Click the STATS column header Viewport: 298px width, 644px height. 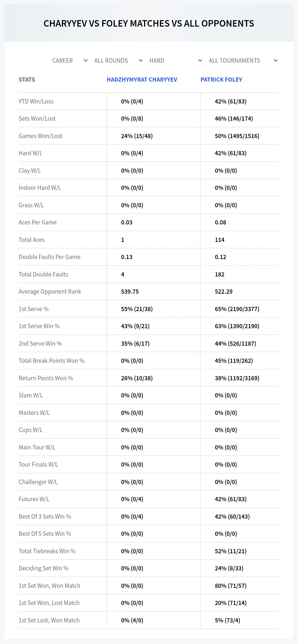27,80
